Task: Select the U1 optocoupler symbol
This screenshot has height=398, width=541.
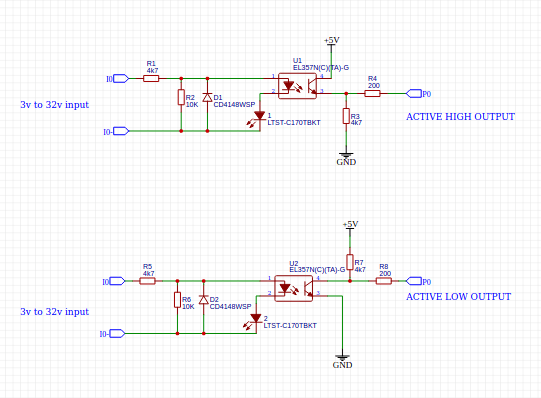Action: tap(297, 86)
